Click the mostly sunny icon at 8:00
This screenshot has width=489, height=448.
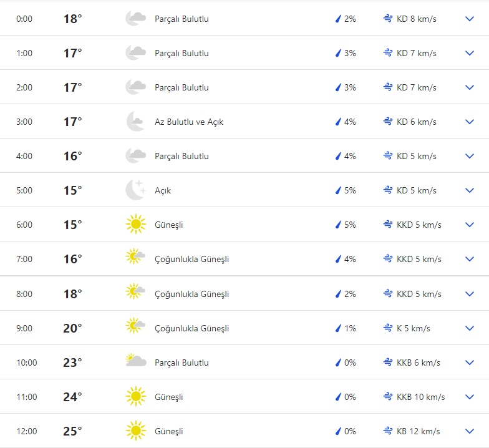135,293
